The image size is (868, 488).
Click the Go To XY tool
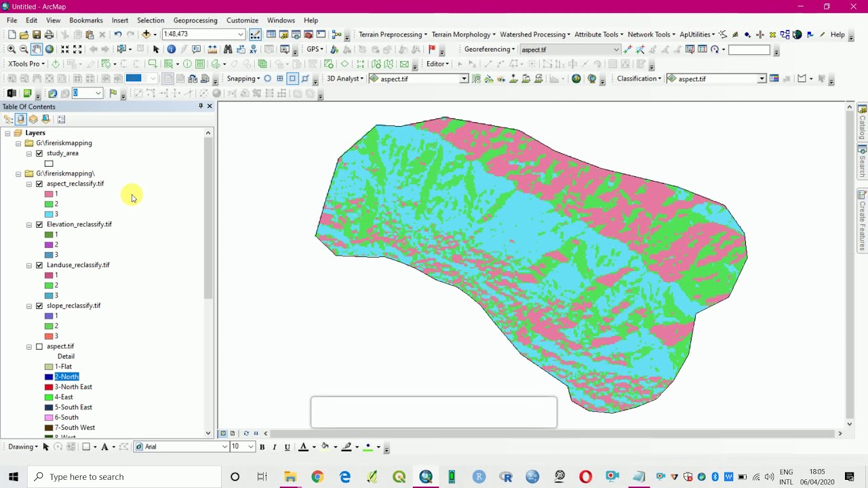[254, 49]
